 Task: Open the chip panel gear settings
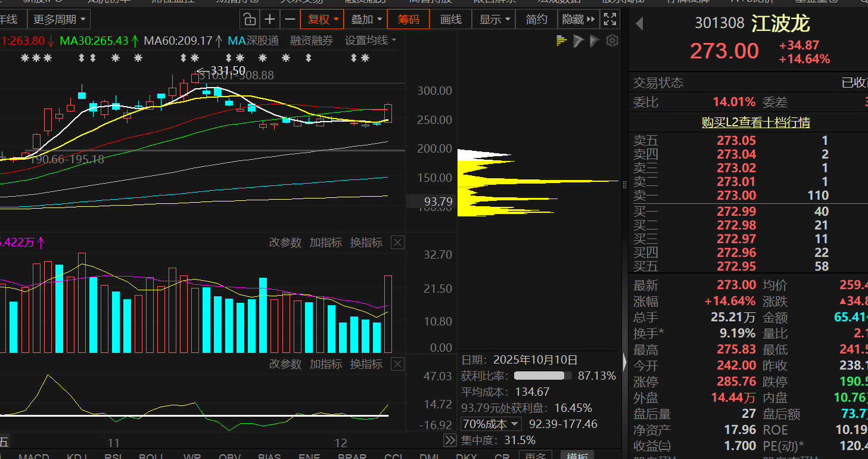pyautogui.click(x=612, y=41)
